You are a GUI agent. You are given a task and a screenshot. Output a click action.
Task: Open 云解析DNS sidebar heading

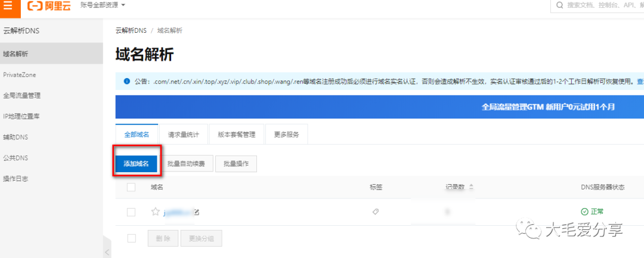click(21, 31)
